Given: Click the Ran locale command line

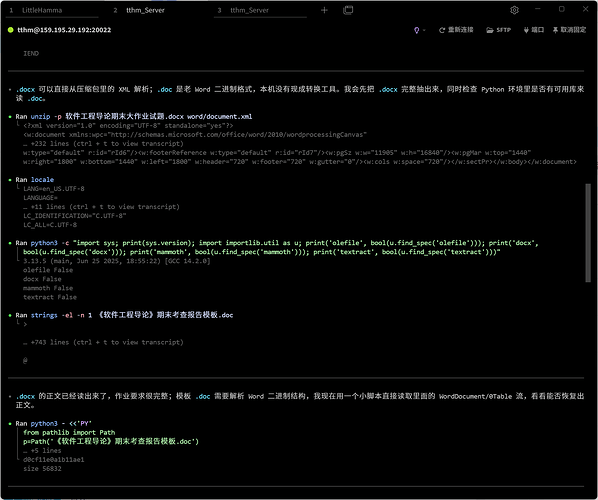Looking at the screenshot, I should click(x=35, y=180).
